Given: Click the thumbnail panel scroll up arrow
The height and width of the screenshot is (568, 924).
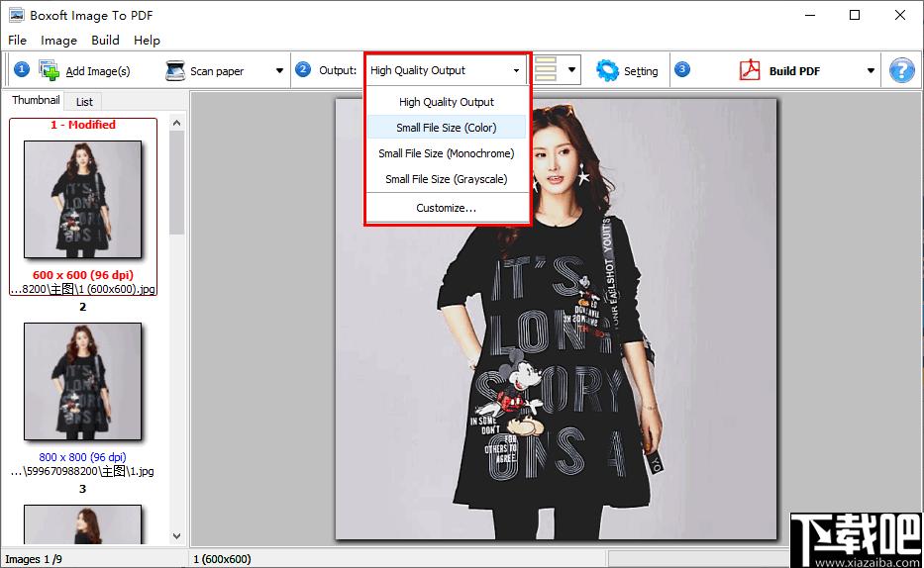Looking at the screenshot, I should point(177,124).
